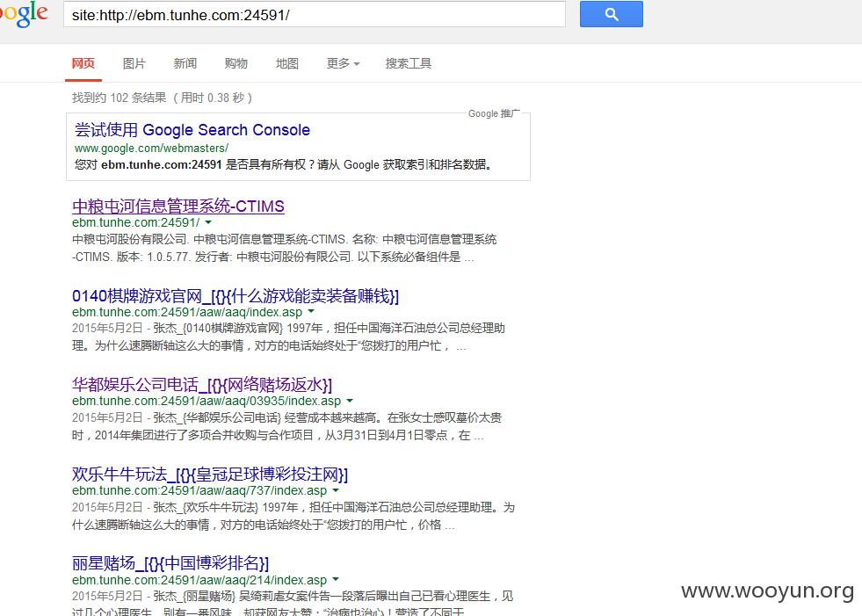Image resolution: width=862 pixels, height=616 pixels.
Task: Click the Google 推广 label
Action: (494, 114)
